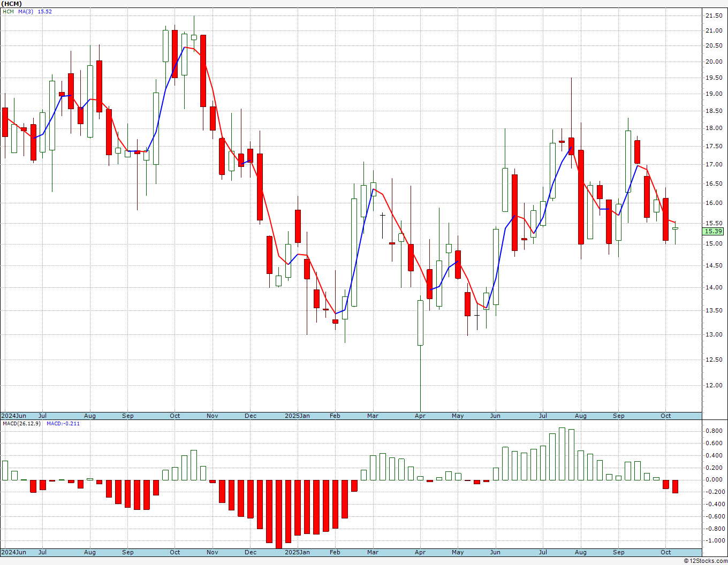Click the 20.00 price axis label
The width and height of the screenshot is (728, 565).
tap(713, 62)
